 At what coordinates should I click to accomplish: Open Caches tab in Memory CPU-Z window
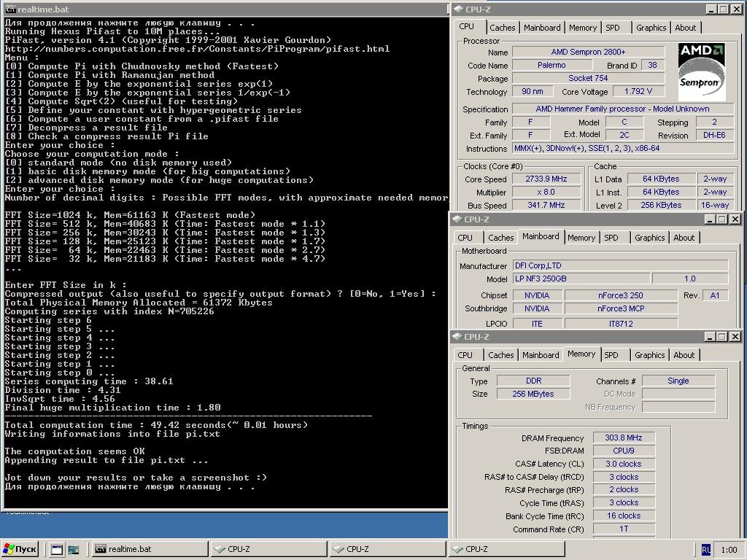500,355
